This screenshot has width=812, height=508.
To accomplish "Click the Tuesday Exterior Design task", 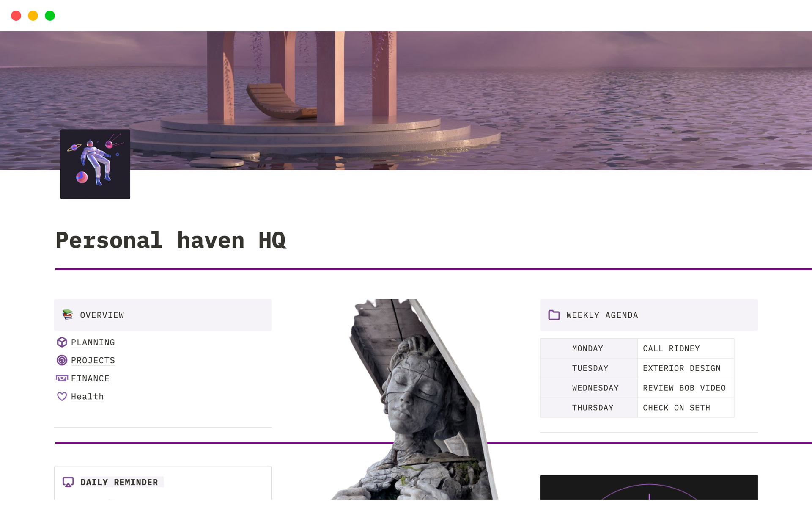I will (682, 368).
